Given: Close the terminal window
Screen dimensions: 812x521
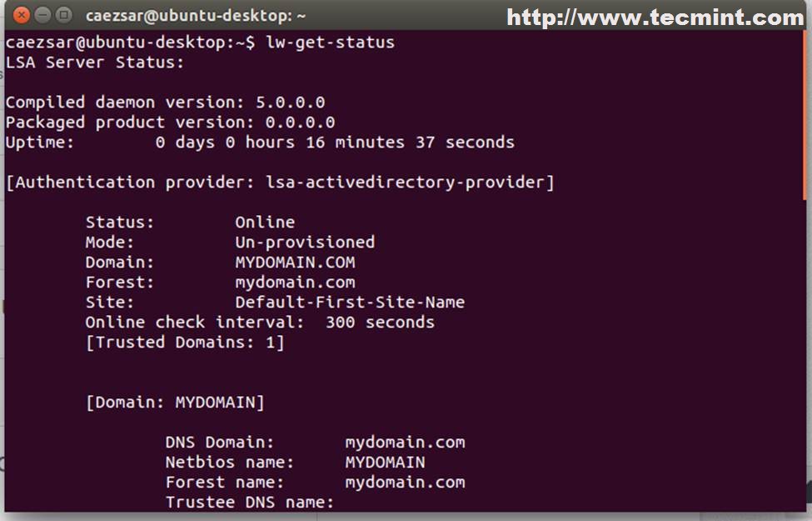Looking at the screenshot, I should 22,16.
